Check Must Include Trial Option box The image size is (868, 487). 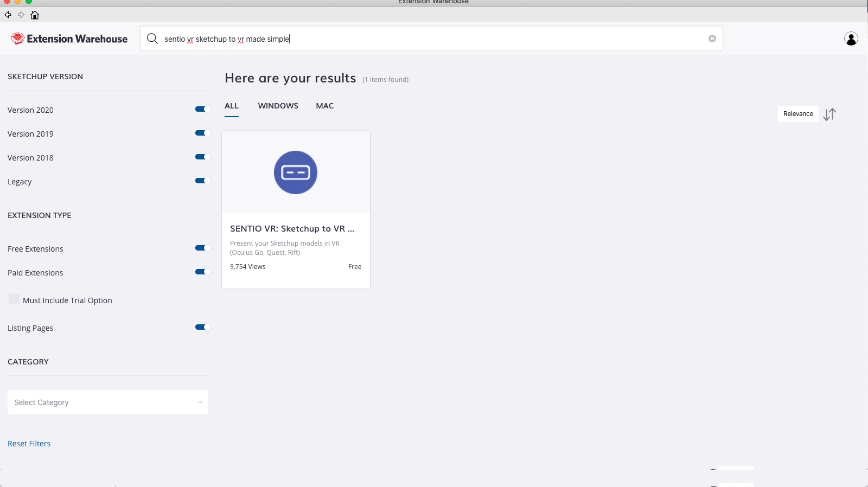(14, 299)
